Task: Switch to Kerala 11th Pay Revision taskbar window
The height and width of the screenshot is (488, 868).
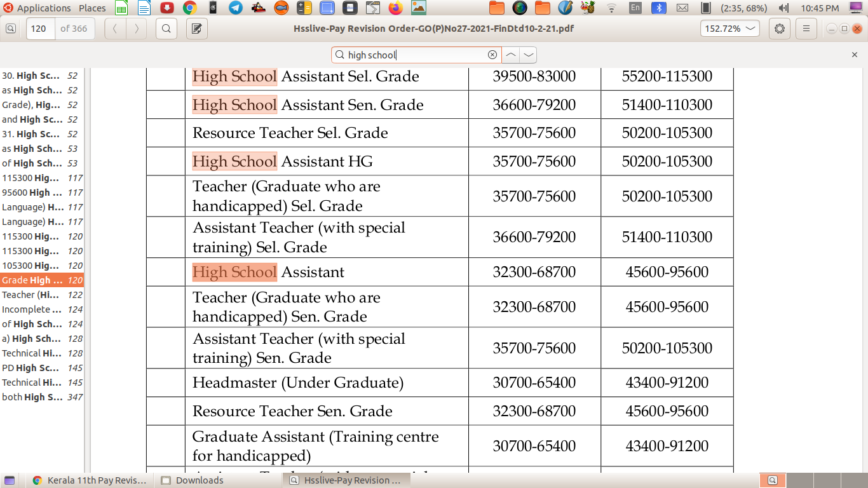Action: click(x=90, y=480)
